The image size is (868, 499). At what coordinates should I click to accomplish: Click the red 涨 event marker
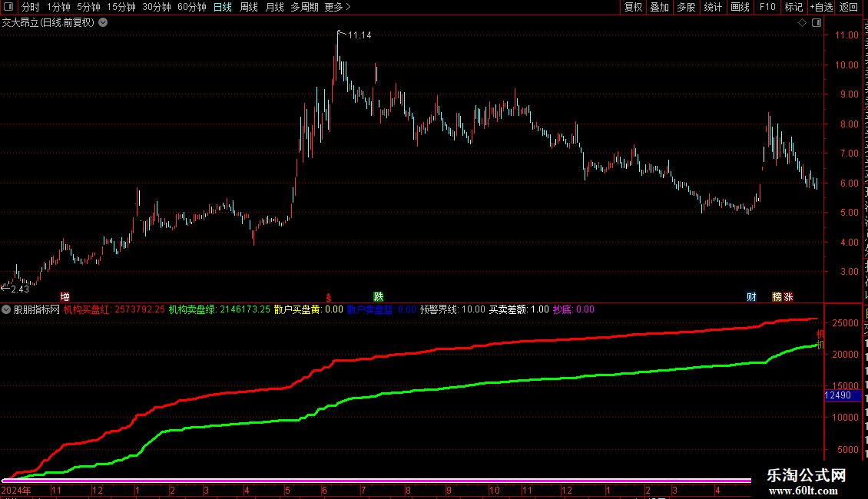788,296
